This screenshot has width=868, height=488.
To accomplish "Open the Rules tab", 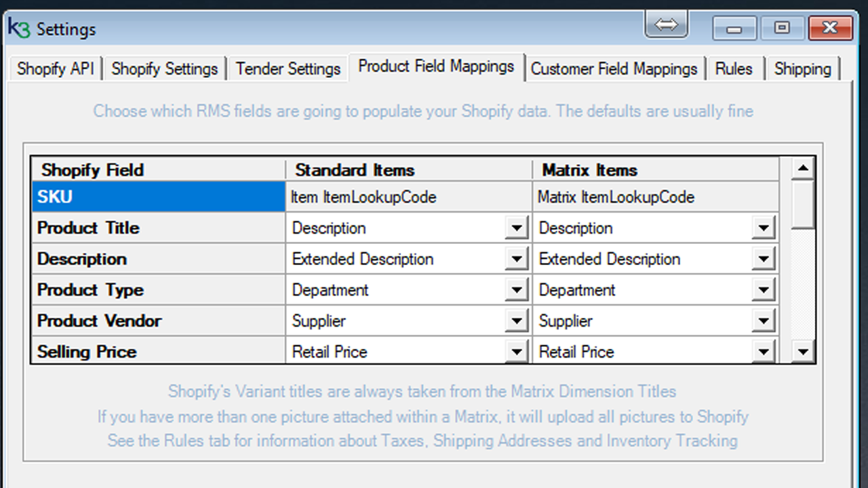I will tap(734, 68).
